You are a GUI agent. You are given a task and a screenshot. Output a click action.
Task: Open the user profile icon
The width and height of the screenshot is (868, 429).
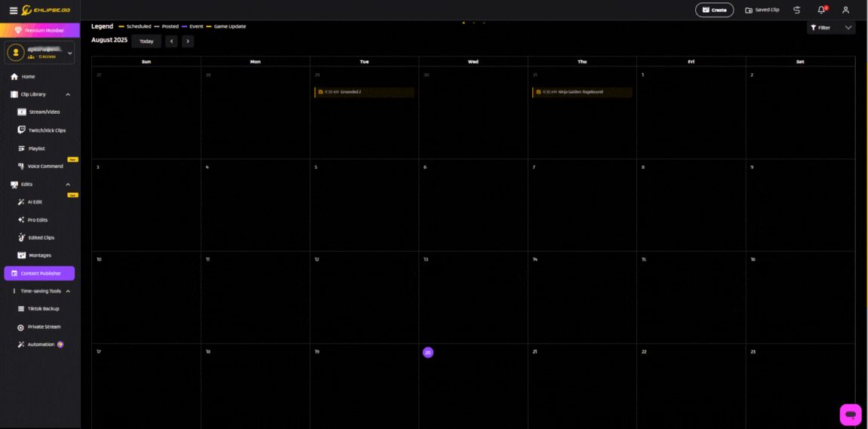pyautogui.click(x=845, y=10)
